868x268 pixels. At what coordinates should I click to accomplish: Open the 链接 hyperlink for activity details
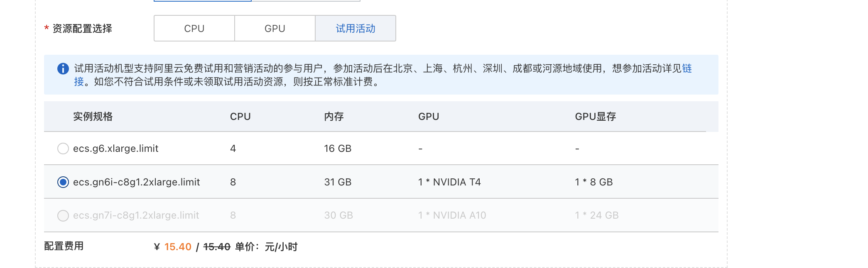(687, 68)
